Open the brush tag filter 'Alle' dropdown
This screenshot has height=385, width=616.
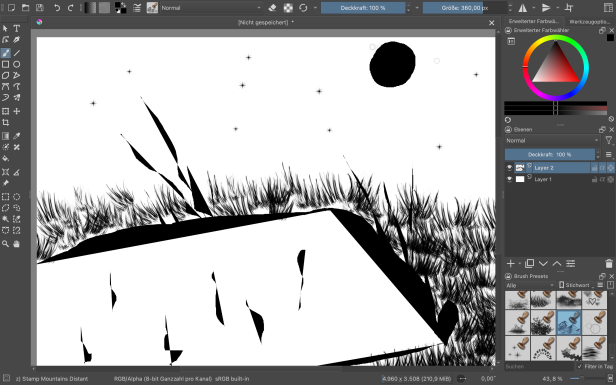click(x=530, y=285)
